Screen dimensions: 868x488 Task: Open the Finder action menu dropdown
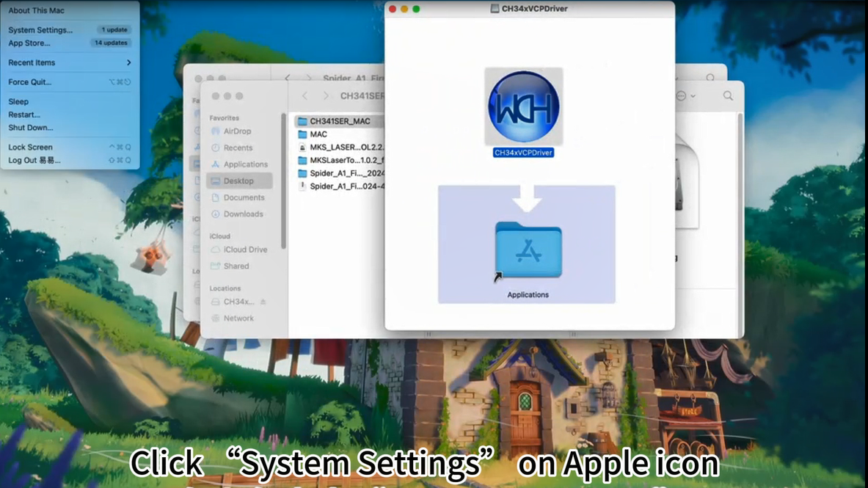[x=685, y=96]
